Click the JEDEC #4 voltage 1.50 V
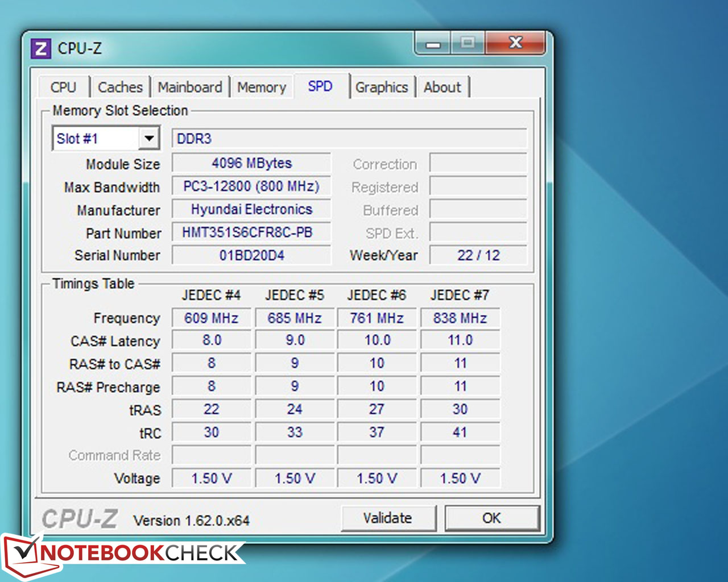 point(211,478)
